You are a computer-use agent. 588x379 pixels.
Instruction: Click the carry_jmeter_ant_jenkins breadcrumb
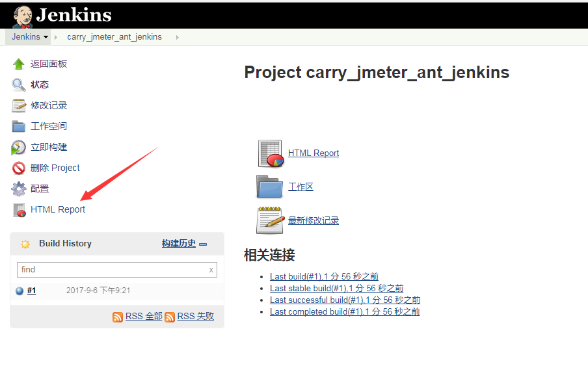point(114,37)
